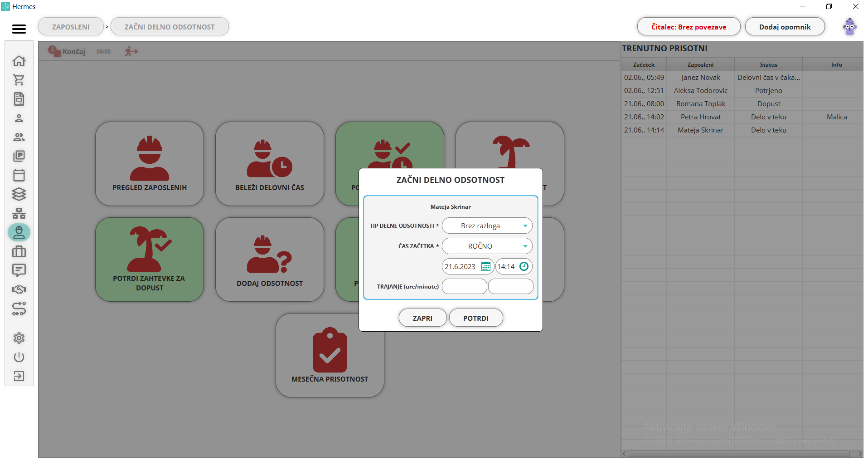Select Romana Toplak row

[x=742, y=104]
